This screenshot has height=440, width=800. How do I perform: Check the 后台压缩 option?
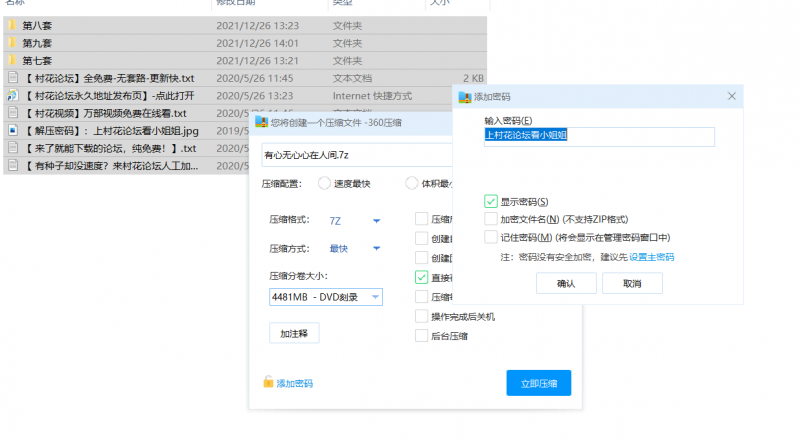(421, 336)
